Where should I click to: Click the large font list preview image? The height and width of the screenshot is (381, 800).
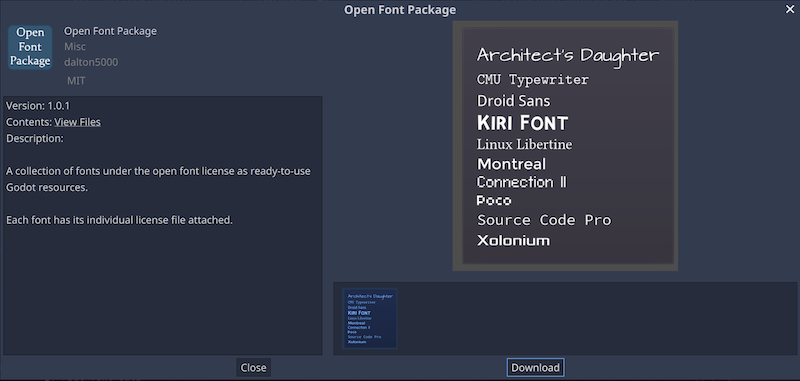[x=565, y=146]
